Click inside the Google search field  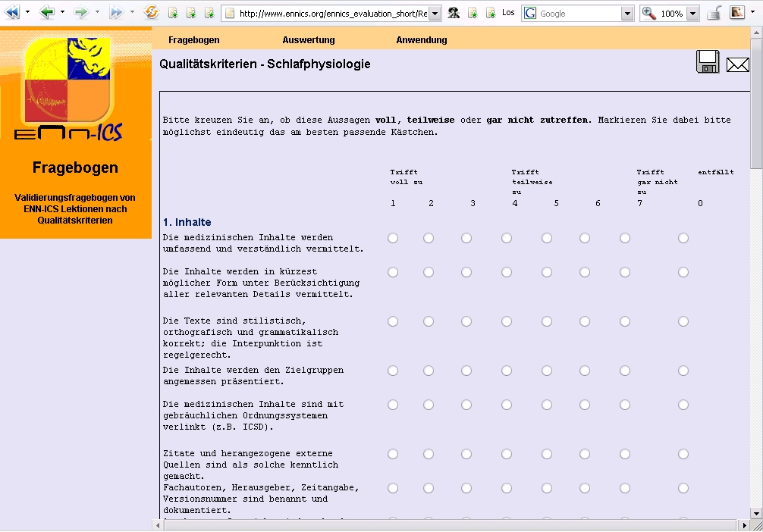click(578, 14)
